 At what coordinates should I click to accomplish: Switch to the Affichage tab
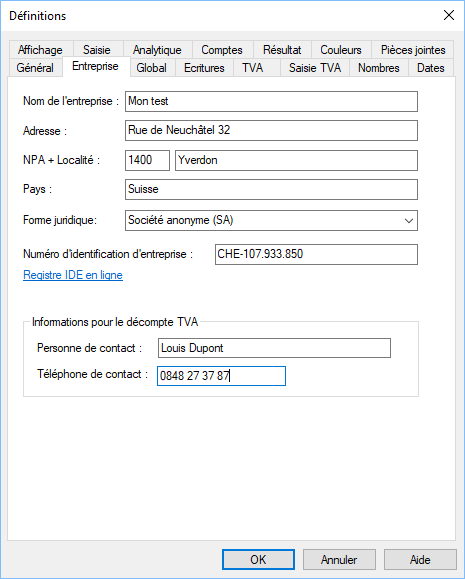40,49
